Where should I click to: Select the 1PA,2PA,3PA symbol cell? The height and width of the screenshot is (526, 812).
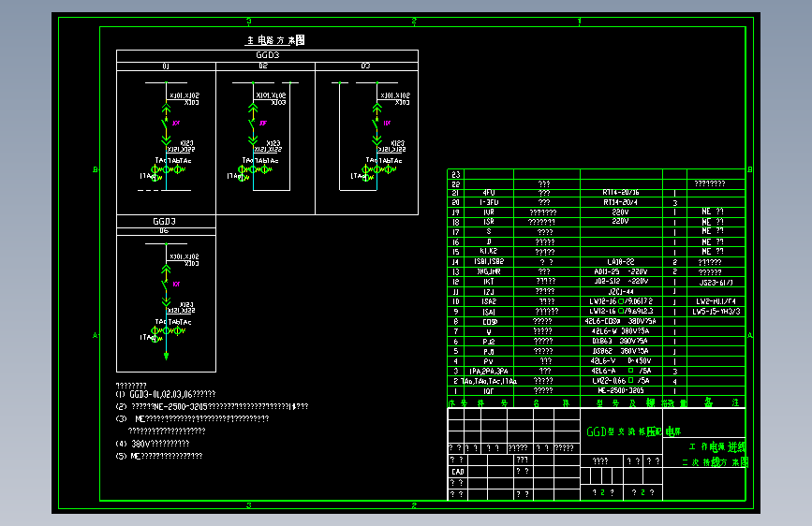pyautogui.click(x=488, y=372)
